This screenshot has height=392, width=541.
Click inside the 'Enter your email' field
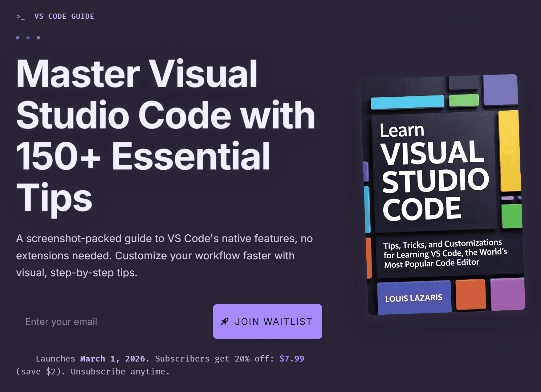tap(111, 321)
